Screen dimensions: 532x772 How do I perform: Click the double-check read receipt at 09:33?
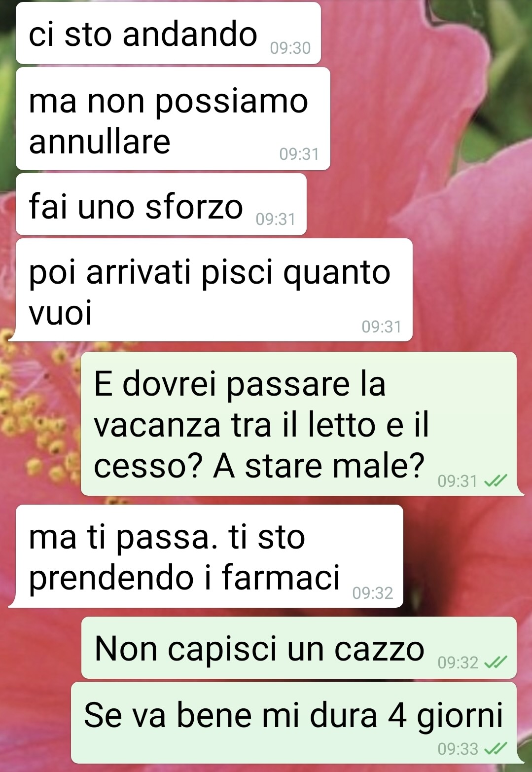tap(496, 749)
